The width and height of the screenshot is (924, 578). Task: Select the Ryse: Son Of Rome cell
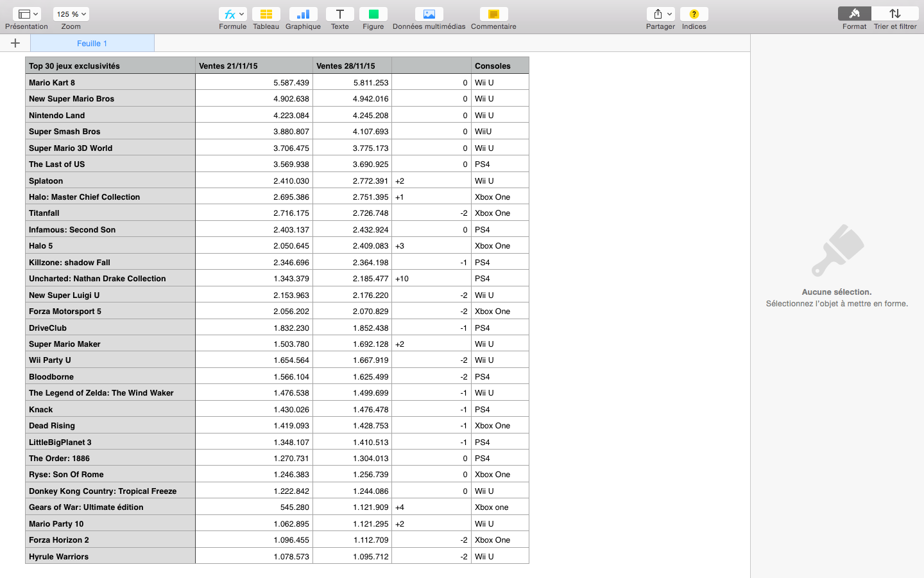tap(110, 475)
